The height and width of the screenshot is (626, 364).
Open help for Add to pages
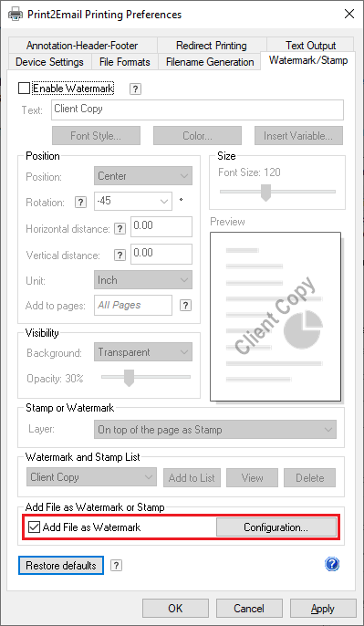point(185,306)
